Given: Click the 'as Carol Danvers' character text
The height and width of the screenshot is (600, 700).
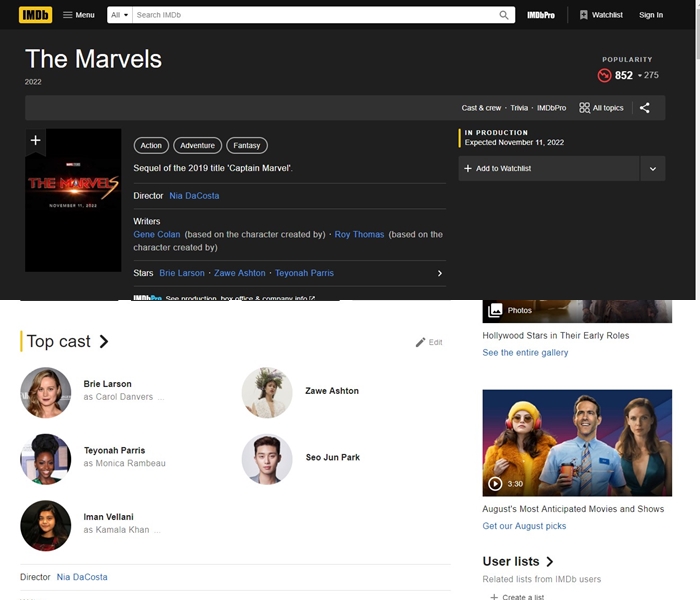Looking at the screenshot, I should pos(118,397).
